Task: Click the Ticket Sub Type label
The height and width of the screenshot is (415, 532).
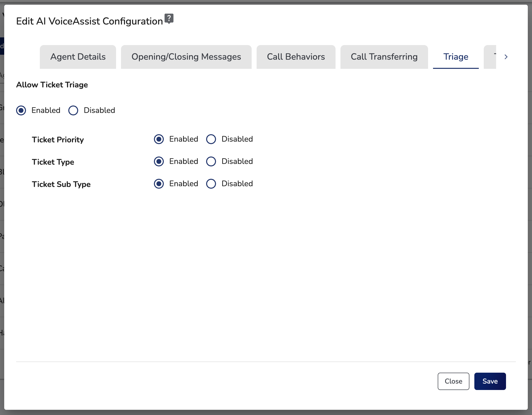Action: [x=61, y=184]
